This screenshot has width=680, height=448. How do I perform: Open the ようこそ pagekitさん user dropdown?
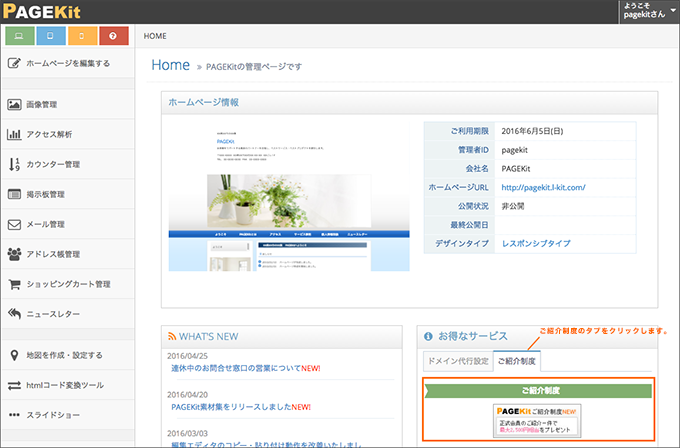pos(649,11)
